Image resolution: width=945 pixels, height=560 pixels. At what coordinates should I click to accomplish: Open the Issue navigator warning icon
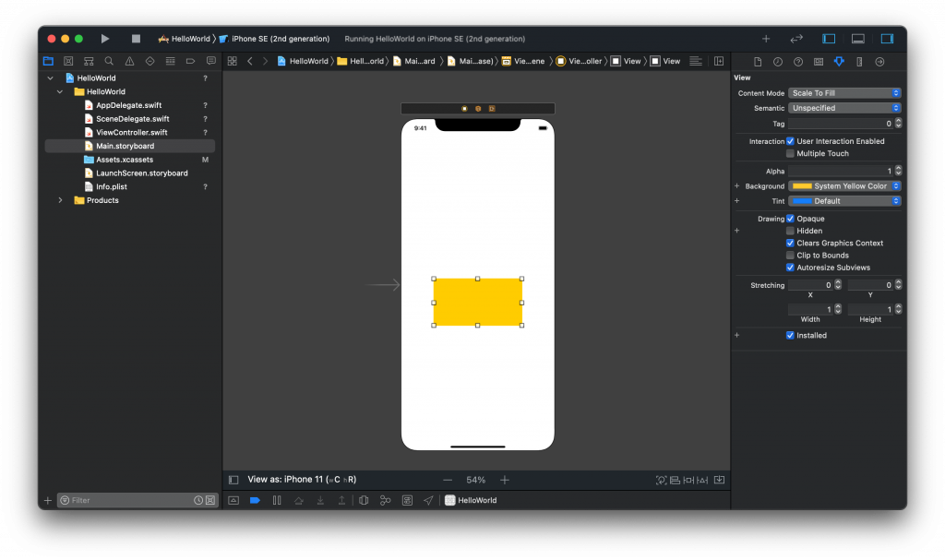tap(129, 61)
